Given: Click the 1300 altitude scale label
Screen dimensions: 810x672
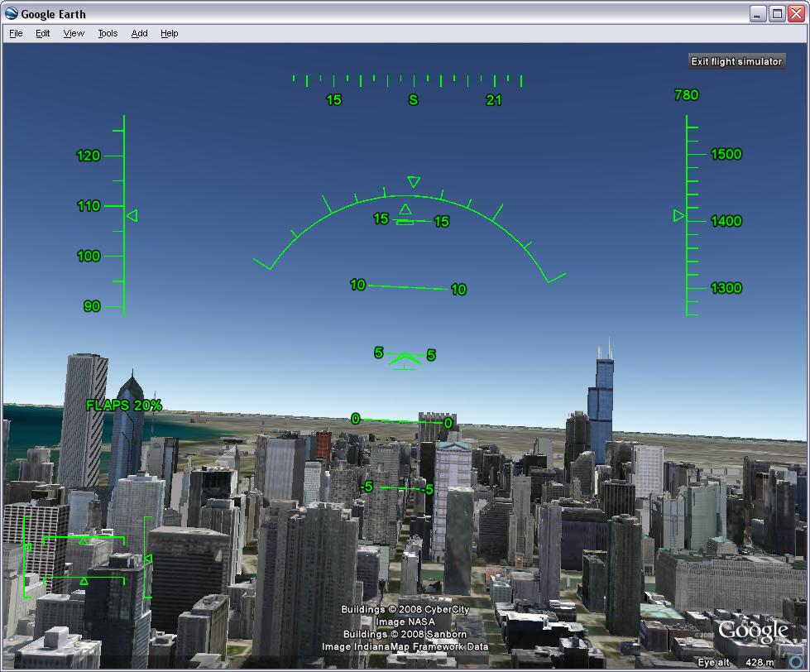Looking at the screenshot, I should pos(726,288).
